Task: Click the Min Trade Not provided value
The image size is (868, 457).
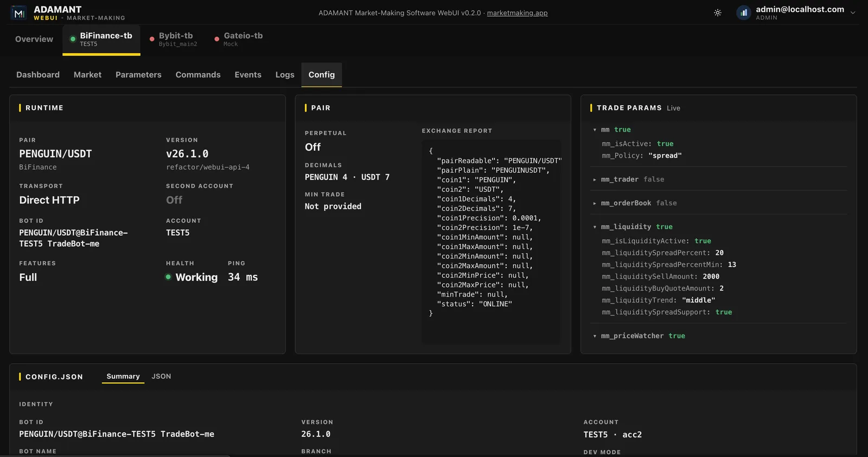Action: 333,207
